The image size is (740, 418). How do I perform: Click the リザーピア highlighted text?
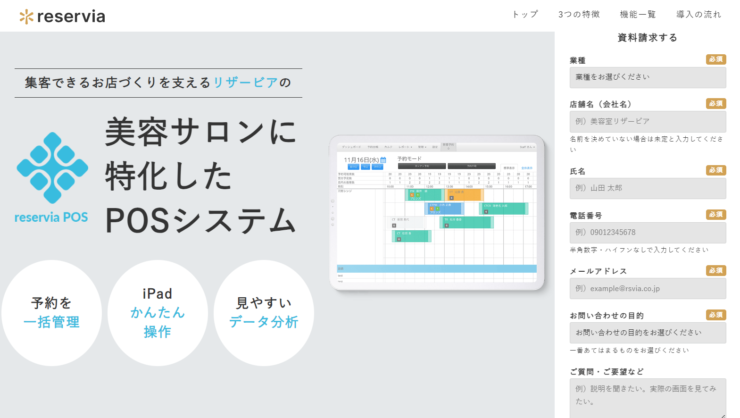tap(245, 83)
